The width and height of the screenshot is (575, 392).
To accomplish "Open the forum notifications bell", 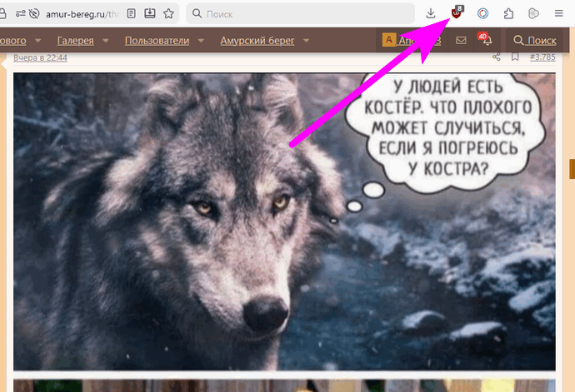I will (x=487, y=40).
